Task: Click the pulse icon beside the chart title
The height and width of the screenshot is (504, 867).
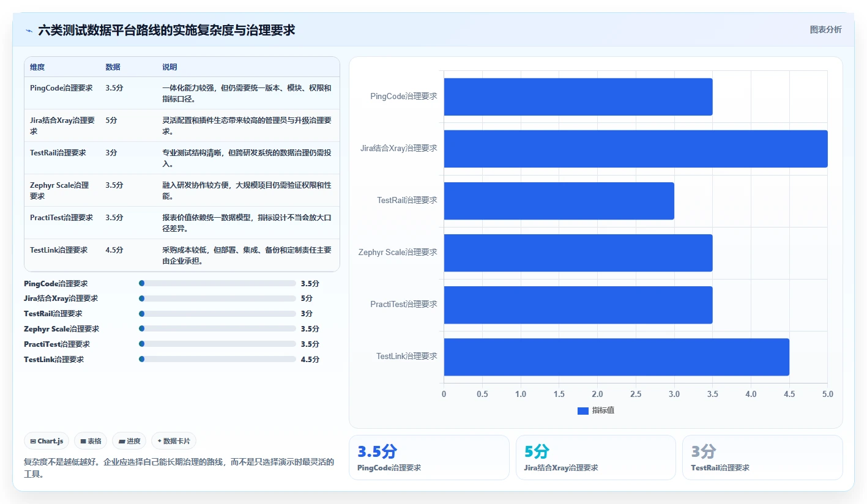Action: (x=29, y=30)
